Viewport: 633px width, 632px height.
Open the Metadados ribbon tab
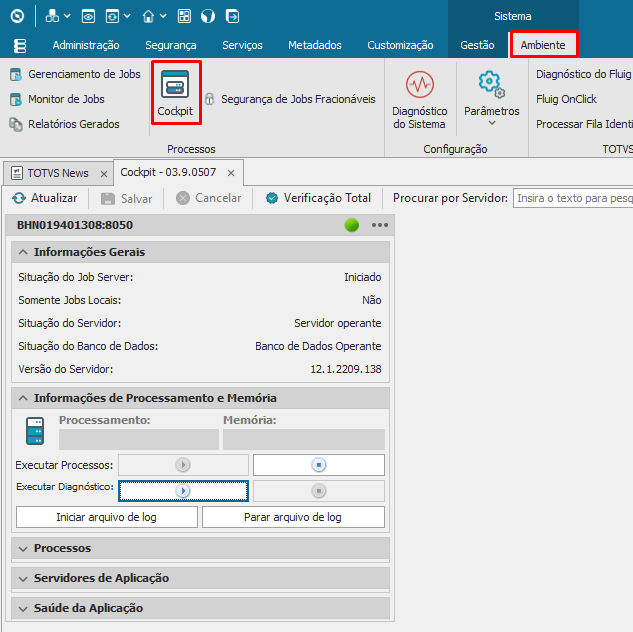tap(315, 45)
